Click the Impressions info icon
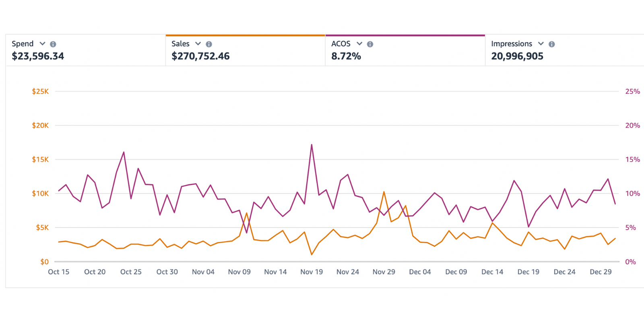The height and width of the screenshot is (322, 644). coord(552,44)
